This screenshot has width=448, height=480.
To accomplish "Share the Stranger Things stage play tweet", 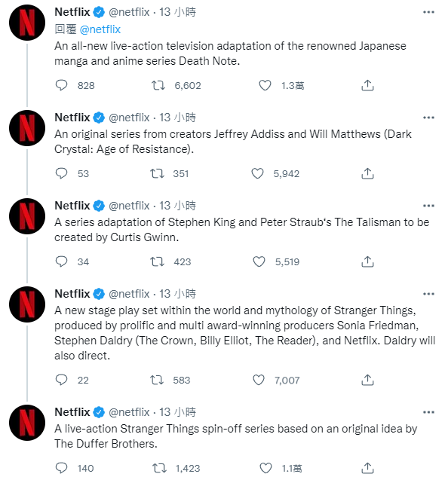I will tap(367, 380).
